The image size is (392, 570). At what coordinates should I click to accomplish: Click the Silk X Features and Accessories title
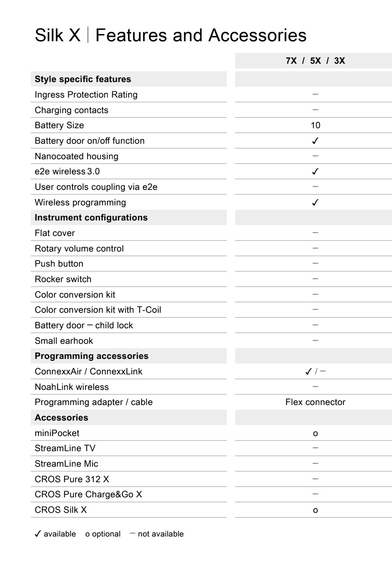[x=171, y=35]
